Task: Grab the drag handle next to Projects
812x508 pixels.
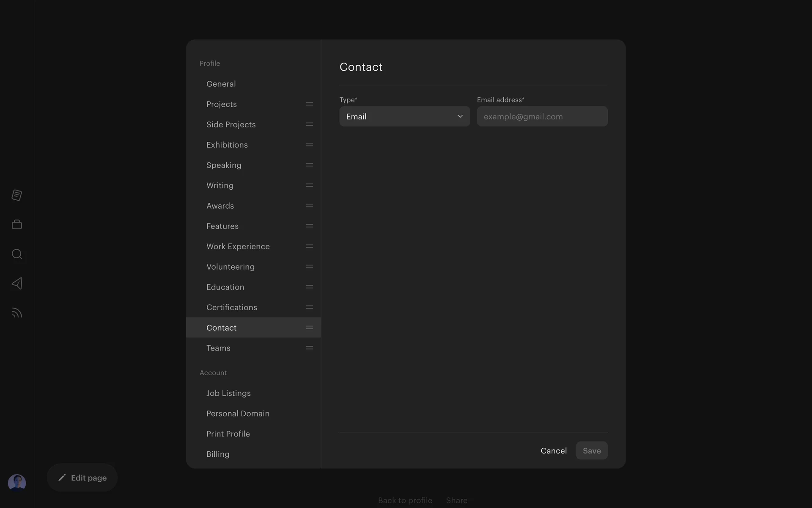Action: tap(310, 104)
